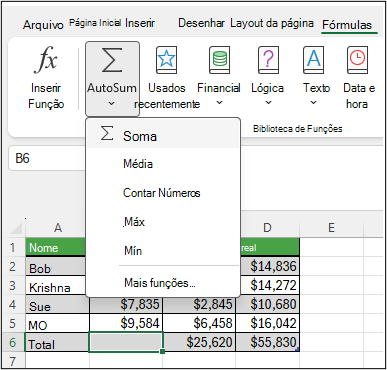This screenshot has height=370, width=387.
Task: Expand the AutoSum dropdown chevron
Action: [112, 104]
